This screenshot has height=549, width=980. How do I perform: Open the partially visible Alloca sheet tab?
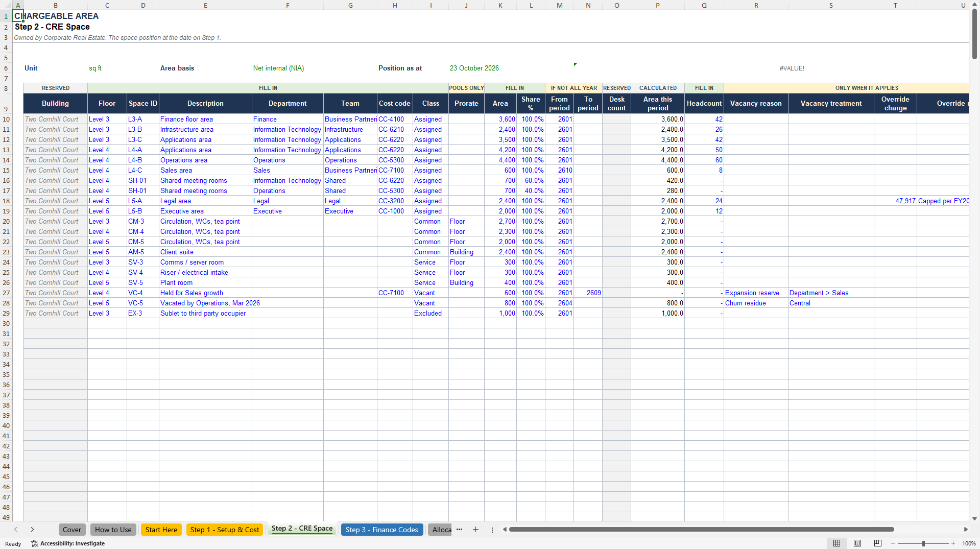441,530
